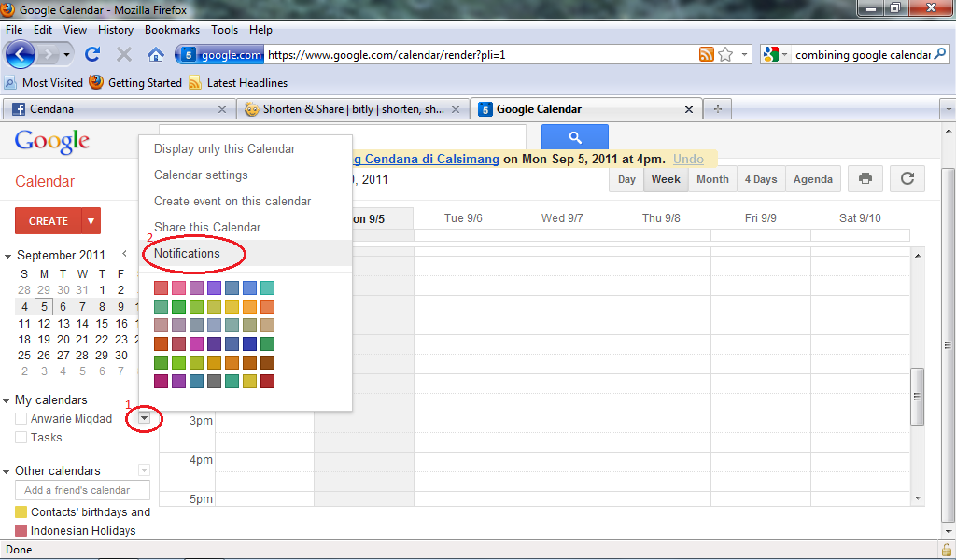956x560 pixels.
Task: Click the Google search engine icon
Action: coord(770,55)
